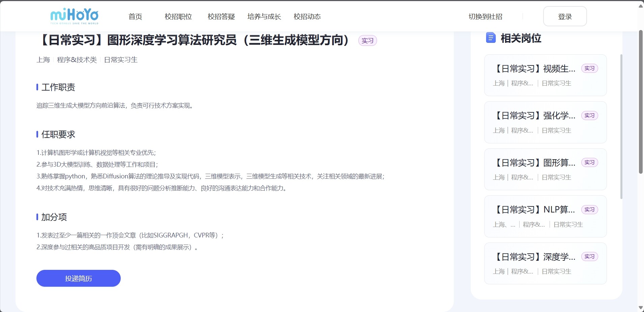
Task: Click the related jobs list scrollbar
Action: pos(621,126)
